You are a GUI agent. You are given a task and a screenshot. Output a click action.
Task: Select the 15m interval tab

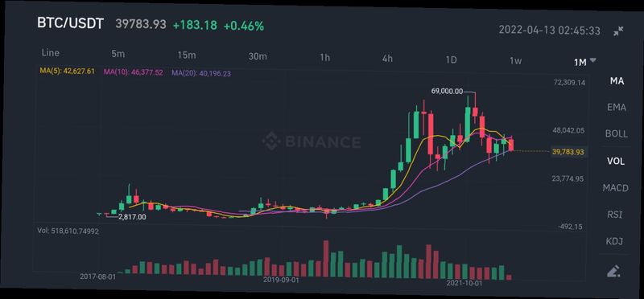point(187,55)
